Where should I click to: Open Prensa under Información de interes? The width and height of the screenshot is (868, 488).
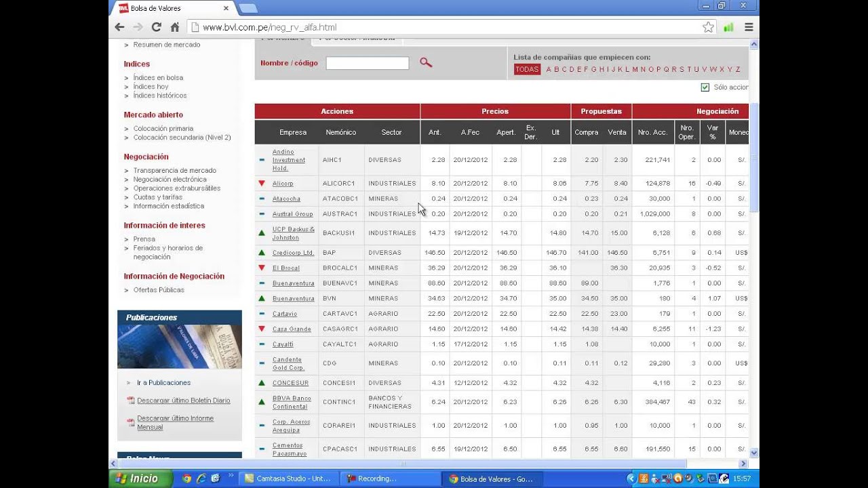point(144,239)
